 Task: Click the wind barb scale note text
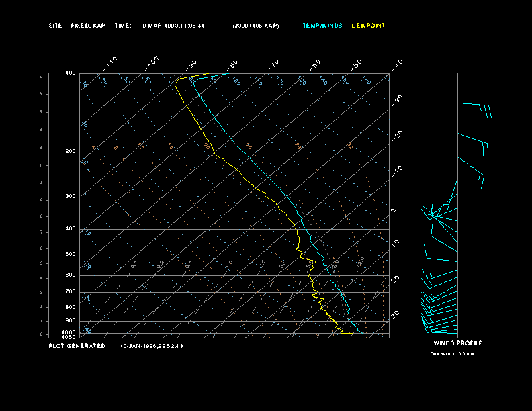tap(452, 353)
